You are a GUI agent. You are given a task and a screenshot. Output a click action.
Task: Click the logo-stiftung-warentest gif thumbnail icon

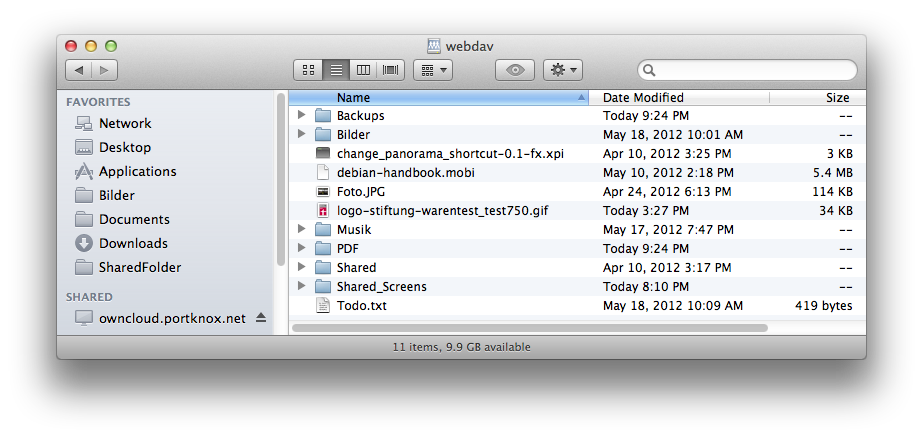323,210
